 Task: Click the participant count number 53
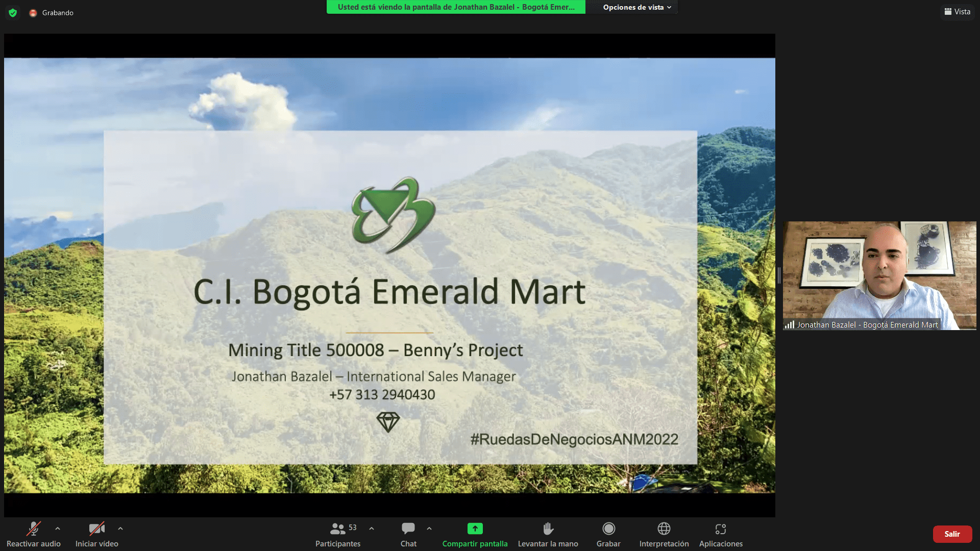point(353,528)
